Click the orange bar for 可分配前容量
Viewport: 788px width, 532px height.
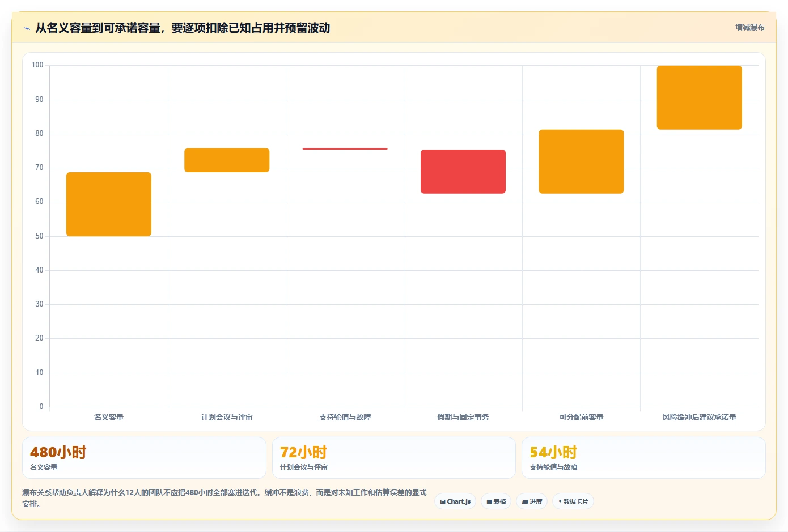click(581, 161)
